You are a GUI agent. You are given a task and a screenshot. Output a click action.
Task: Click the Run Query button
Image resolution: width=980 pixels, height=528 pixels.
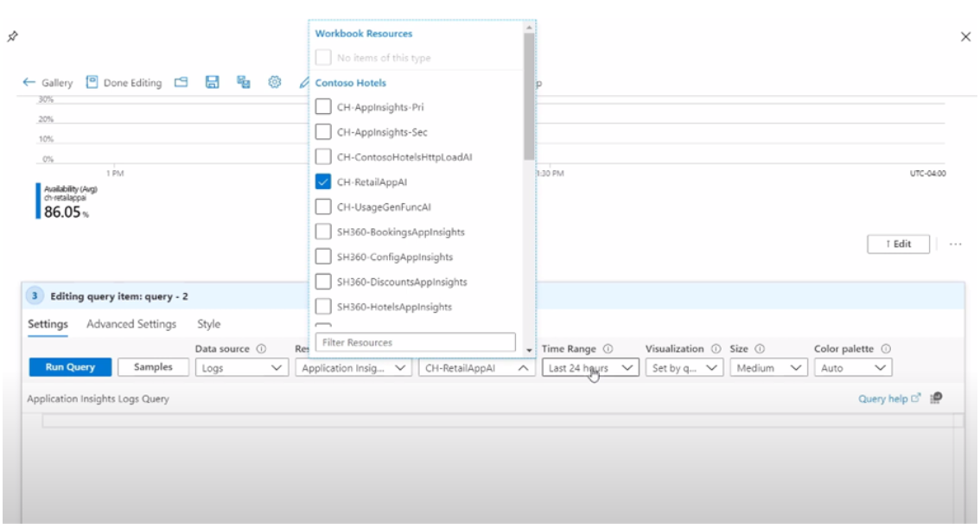[70, 367]
